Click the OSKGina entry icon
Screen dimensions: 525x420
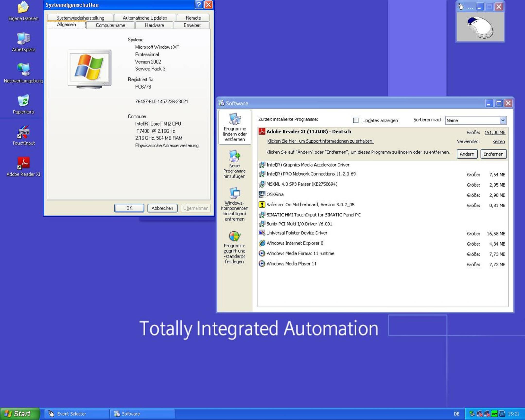pos(262,194)
